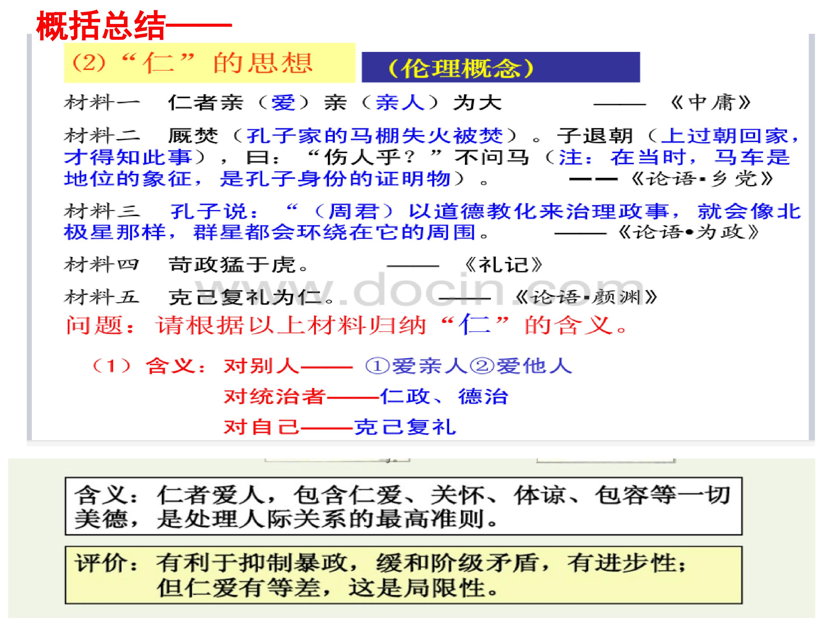
Task: Click the red heading 概括总结
Action: (x=101, y=26)
